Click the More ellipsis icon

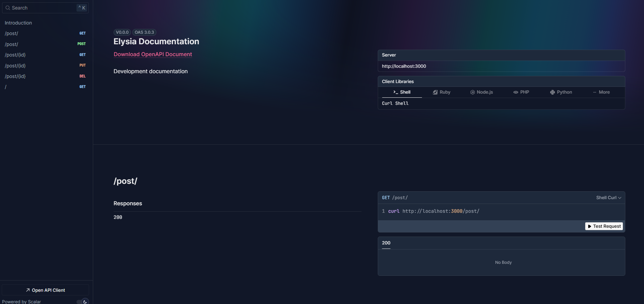click(594, 92)
